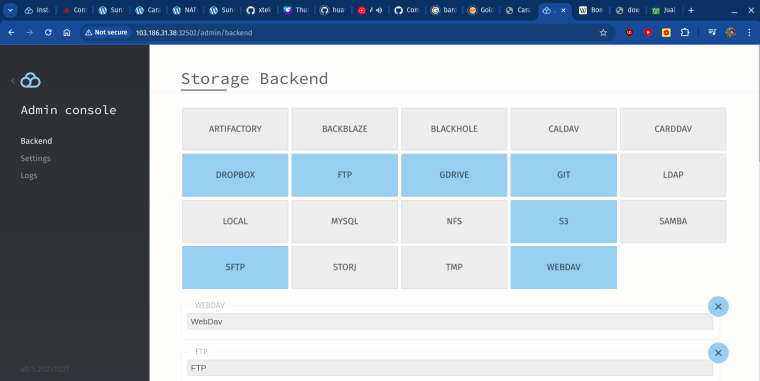Open the Logs section in sidebar
The image size is (760, 381).
(x=29, y=175)
